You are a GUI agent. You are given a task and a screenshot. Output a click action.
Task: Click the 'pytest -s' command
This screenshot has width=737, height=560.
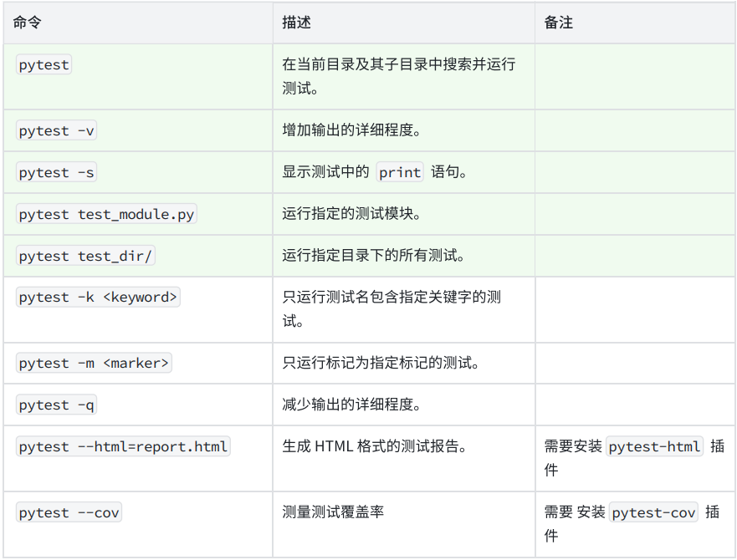click(56, 172)
